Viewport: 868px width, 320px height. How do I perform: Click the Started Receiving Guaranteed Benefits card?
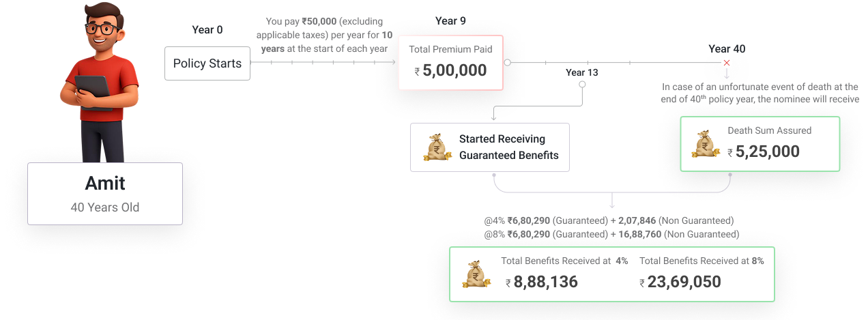[489, 147]
